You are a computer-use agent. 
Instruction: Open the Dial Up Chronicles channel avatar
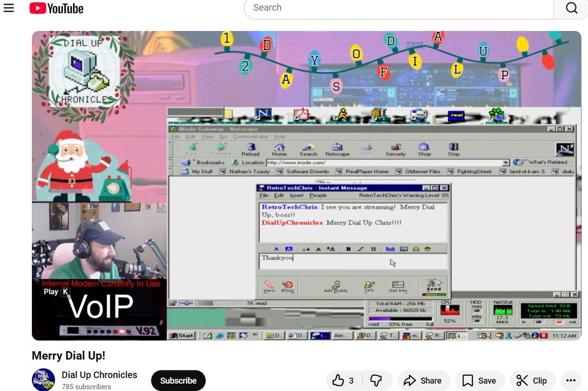click(43, 380)
